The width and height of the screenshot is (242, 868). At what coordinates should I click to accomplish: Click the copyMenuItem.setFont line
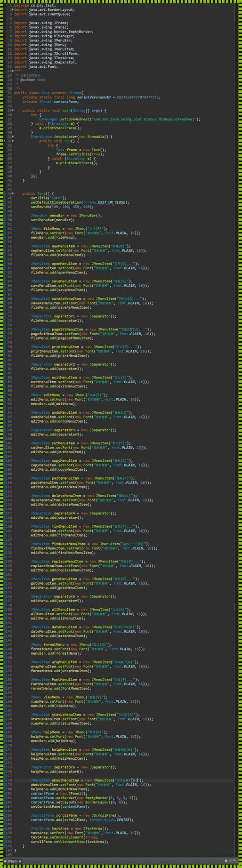tap(90, 465)
